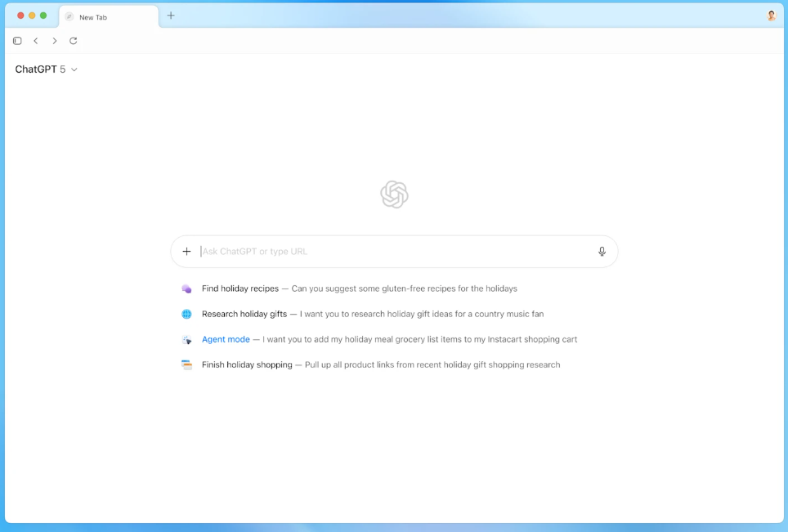Click the plus attach icon in search box

pos(186,251)
